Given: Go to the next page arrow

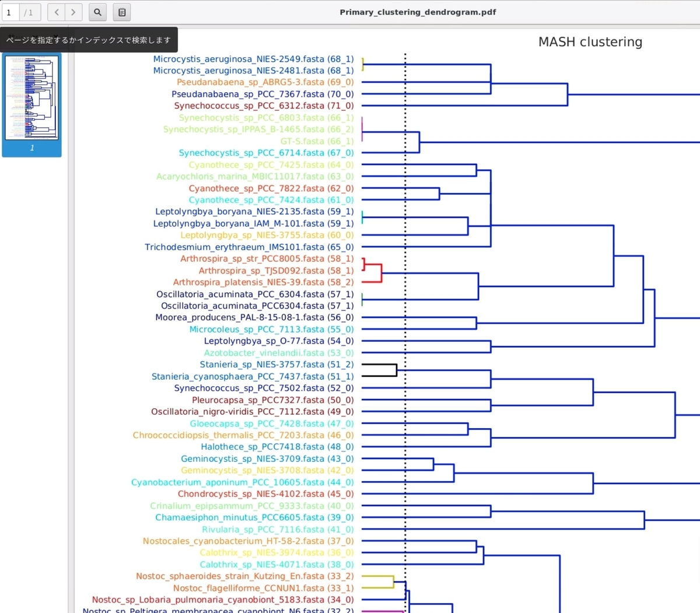Looking at the screenshot, I should (73, 12).
